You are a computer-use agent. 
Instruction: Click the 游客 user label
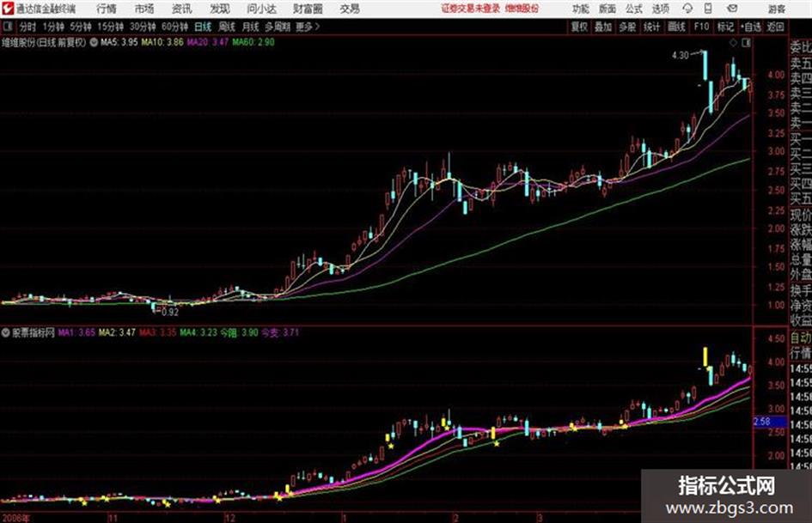(x=777, y=9)
